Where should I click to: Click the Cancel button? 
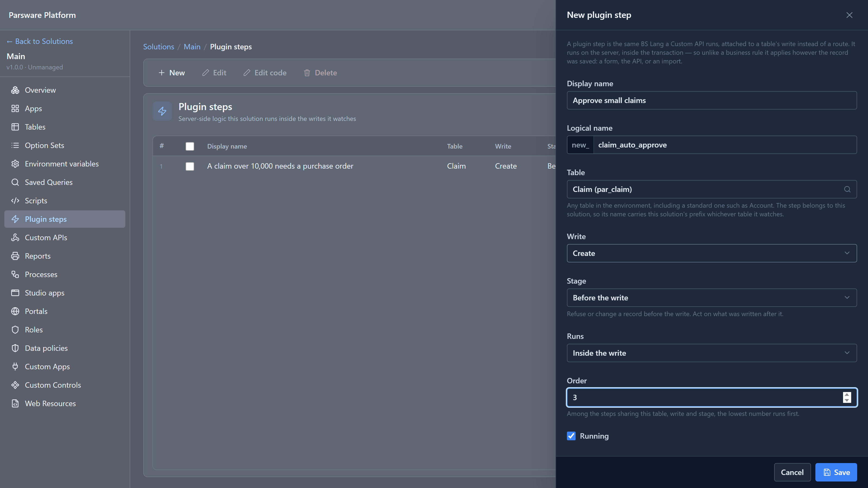click(x=792, y=472)
